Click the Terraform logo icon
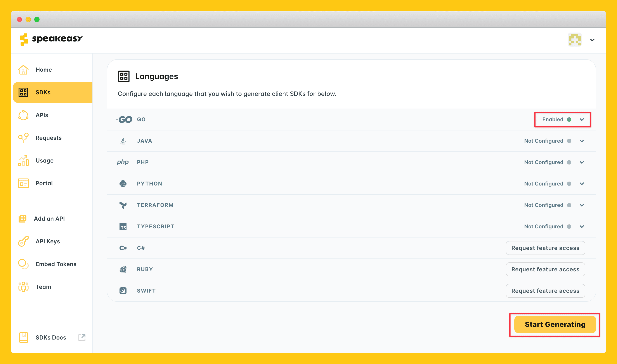The image size is (617, 364). pyautogui.click(x=123, y=205)
